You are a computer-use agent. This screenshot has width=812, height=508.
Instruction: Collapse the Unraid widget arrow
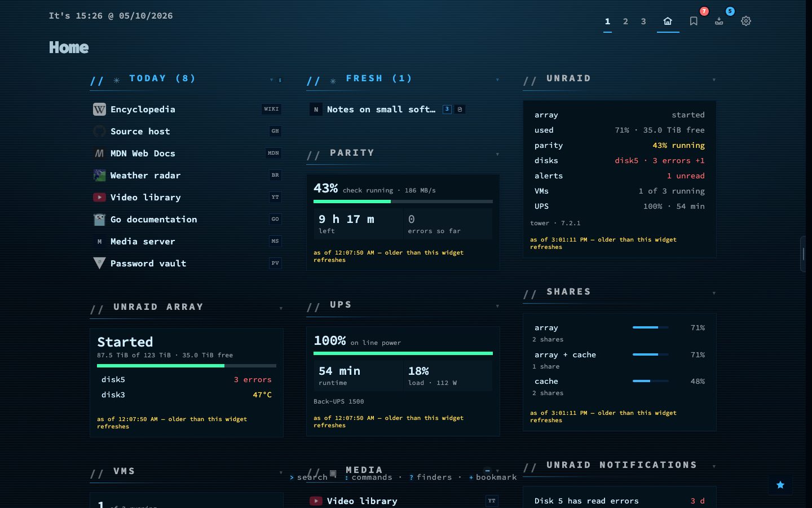point(714,80)
